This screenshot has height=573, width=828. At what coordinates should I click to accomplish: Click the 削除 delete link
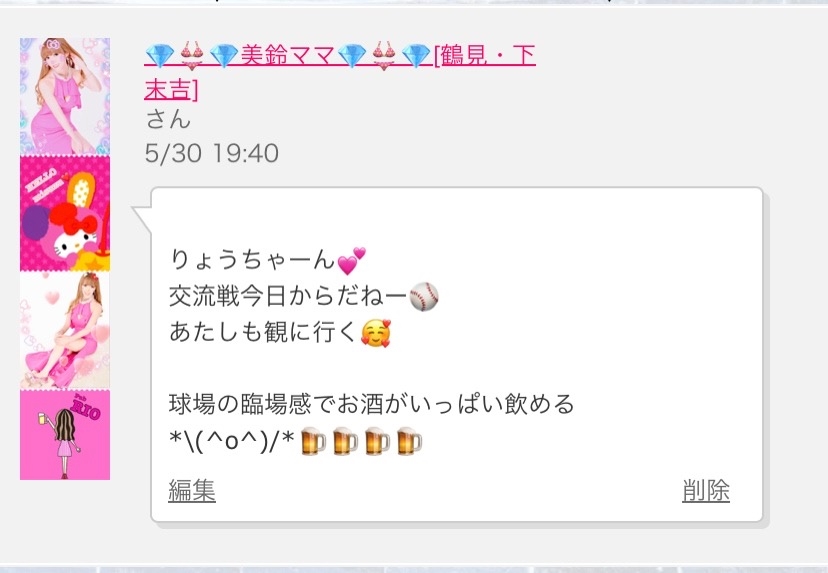(x=705, y=490)
